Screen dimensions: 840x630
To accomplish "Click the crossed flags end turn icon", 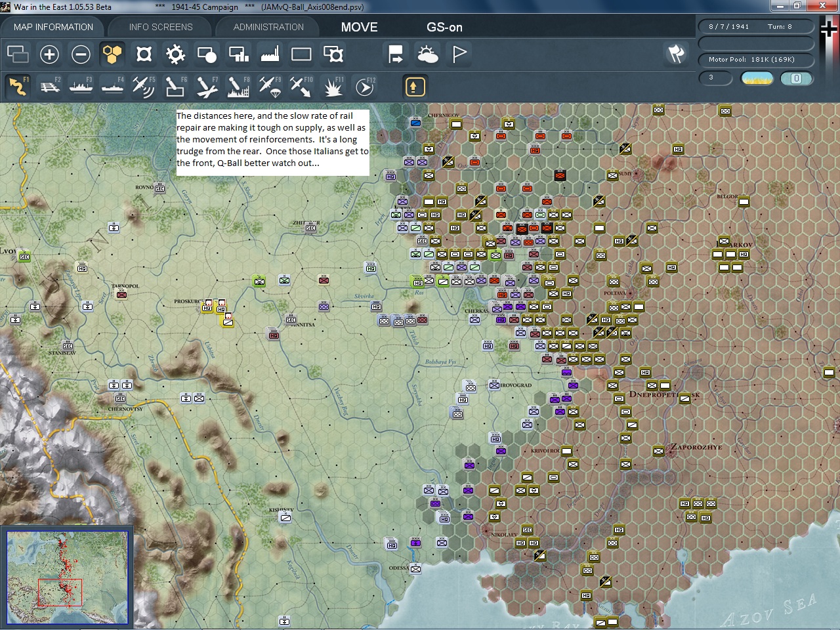I will pos(676,53).
